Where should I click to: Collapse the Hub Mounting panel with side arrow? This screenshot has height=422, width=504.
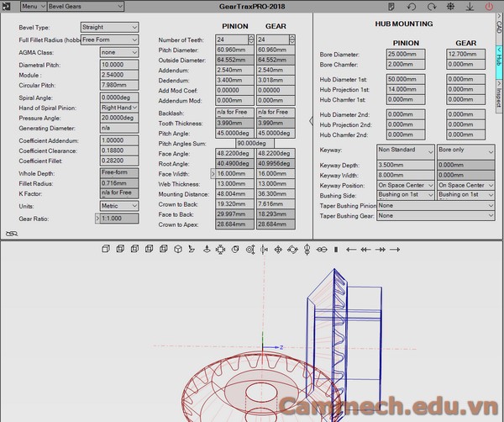(311, 121)
